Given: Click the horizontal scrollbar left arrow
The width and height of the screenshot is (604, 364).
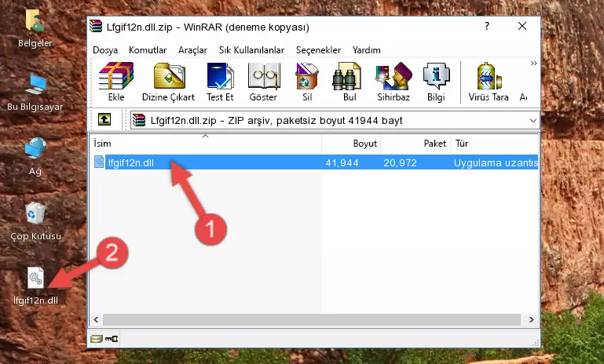Looking at the screenshot, I should point(96,319).
